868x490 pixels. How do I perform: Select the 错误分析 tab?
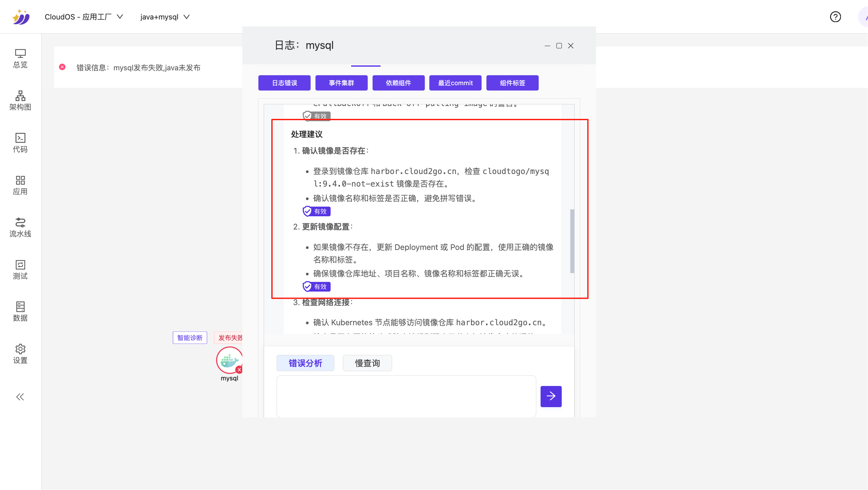coord(305,363)
